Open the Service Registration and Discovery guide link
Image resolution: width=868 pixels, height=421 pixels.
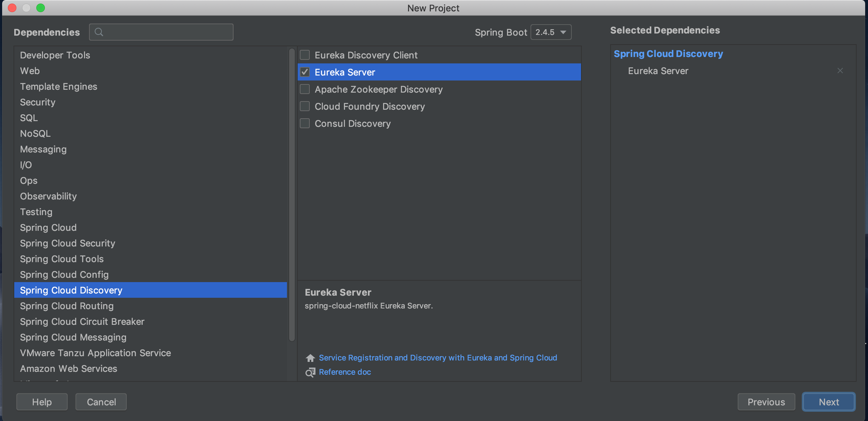pyautogui.click(x=438, y=358)
